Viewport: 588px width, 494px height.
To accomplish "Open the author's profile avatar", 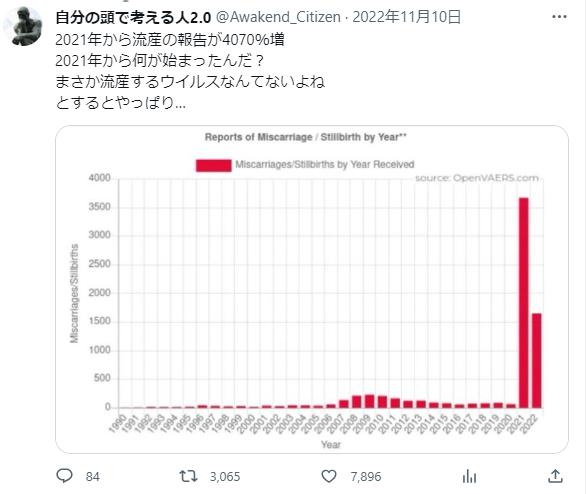I will coord(23,26).
